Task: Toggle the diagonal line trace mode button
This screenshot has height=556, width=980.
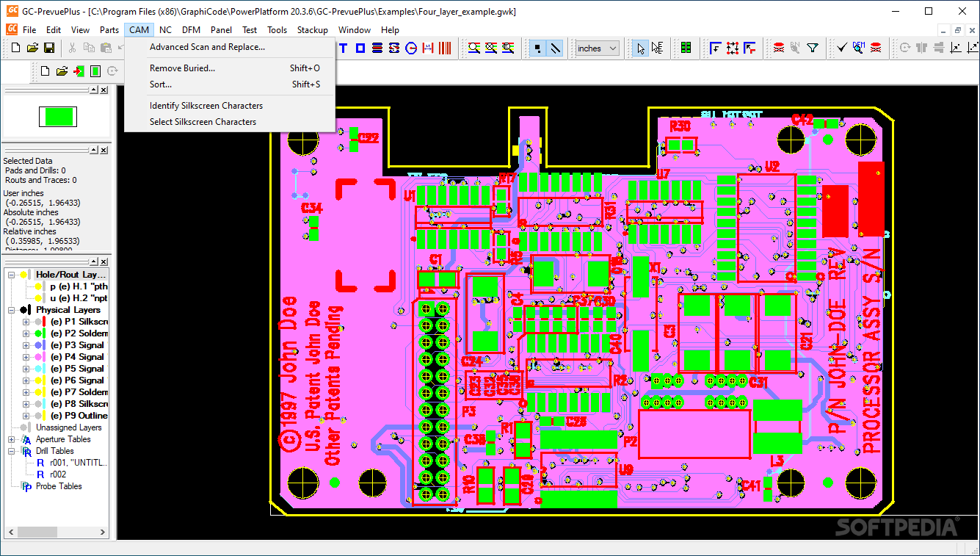Action: (556, 48)
